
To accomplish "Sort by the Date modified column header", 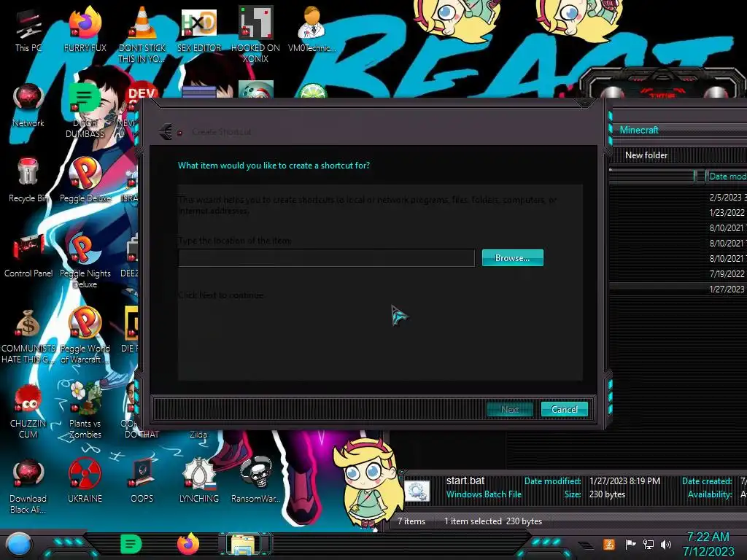I will click(726, 176).
